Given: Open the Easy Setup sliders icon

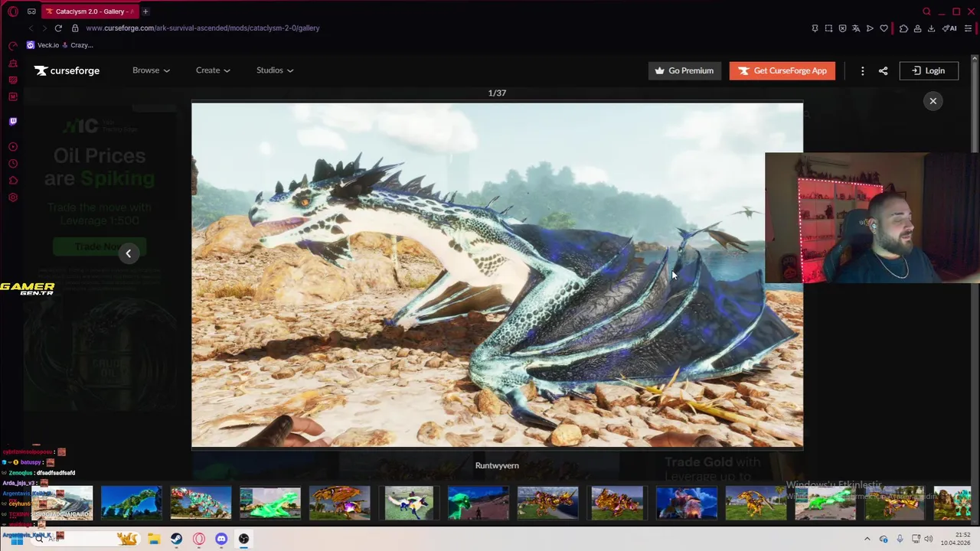Looking at the screenshot, I should click(x=969, y=28).
